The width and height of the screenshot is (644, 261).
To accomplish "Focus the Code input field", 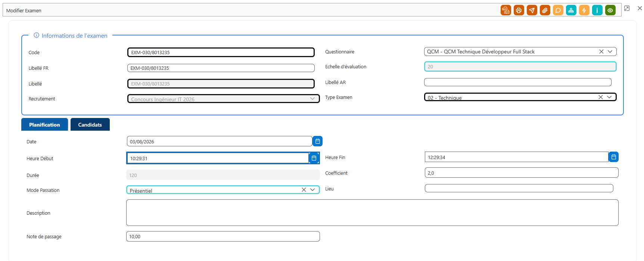I will point(221,52).
